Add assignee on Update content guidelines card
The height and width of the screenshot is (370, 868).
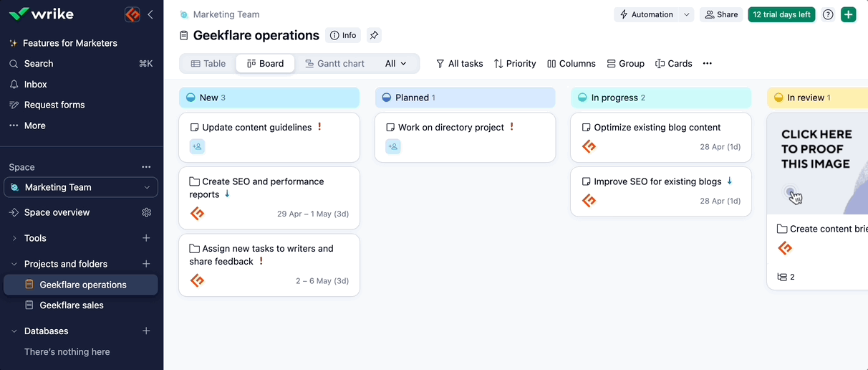click(197, 146)
